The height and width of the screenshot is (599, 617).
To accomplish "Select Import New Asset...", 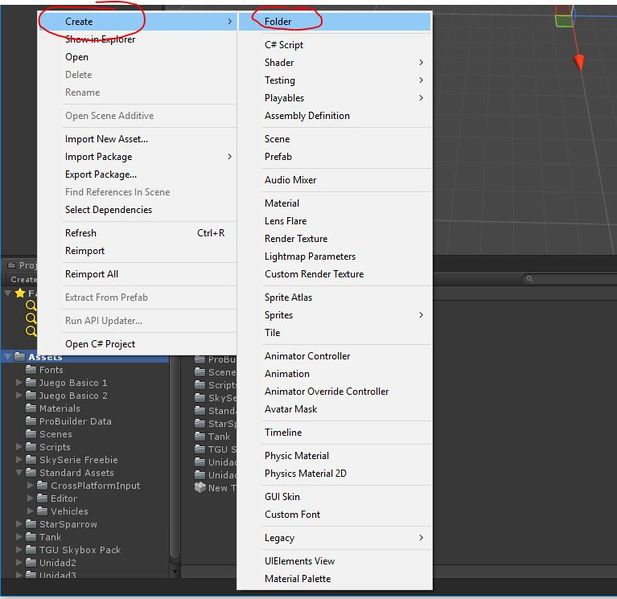I will pos(107,139).
